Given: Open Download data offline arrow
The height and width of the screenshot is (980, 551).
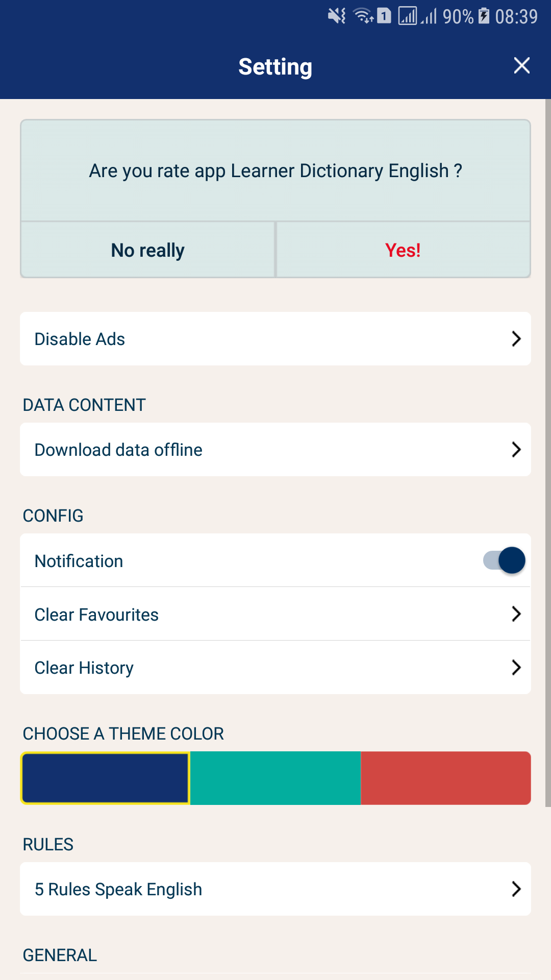Looking at the screenshot, I should (x=516, y=450).
